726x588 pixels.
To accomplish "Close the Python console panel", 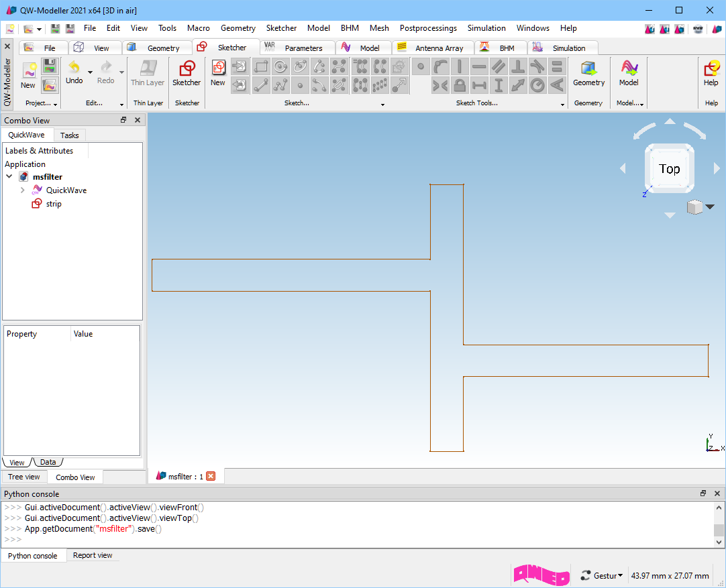I will pyautogui.click(x=717, y=493).
